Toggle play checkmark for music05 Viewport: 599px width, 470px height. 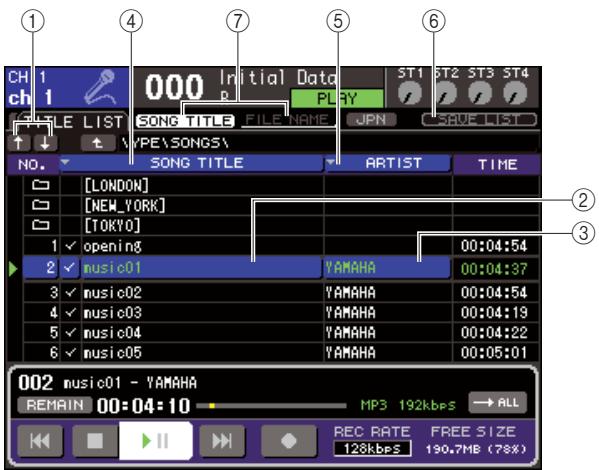point(70,352)
